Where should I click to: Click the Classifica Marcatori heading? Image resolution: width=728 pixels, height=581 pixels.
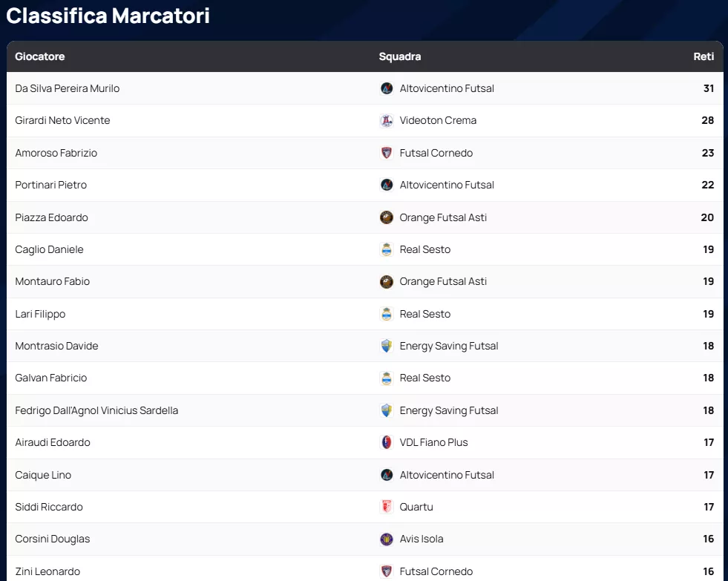click(108, 16)
